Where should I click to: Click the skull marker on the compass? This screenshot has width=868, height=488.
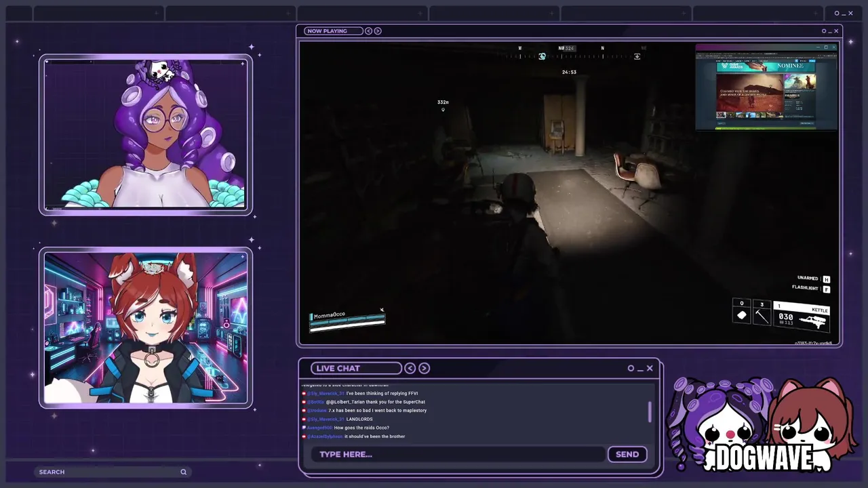542,56
